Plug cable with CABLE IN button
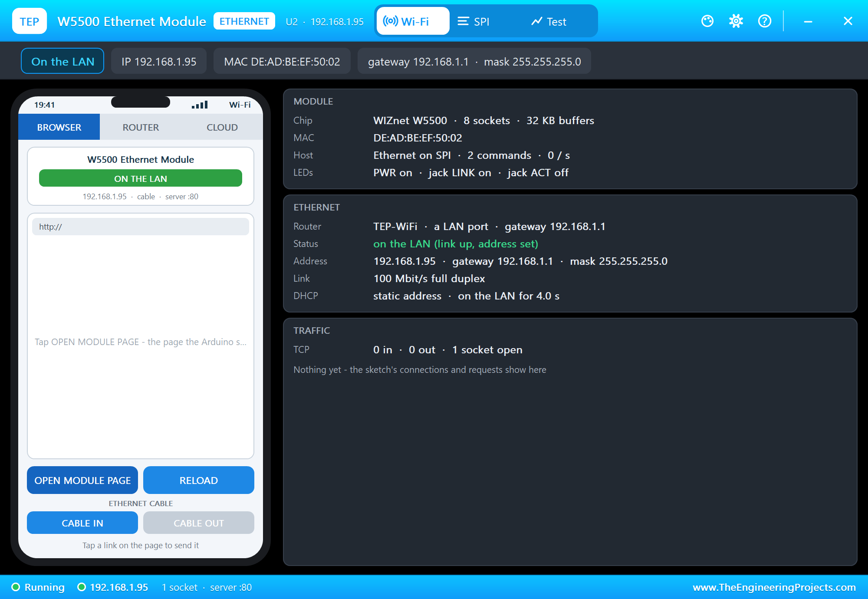 (x=82, y=523)
